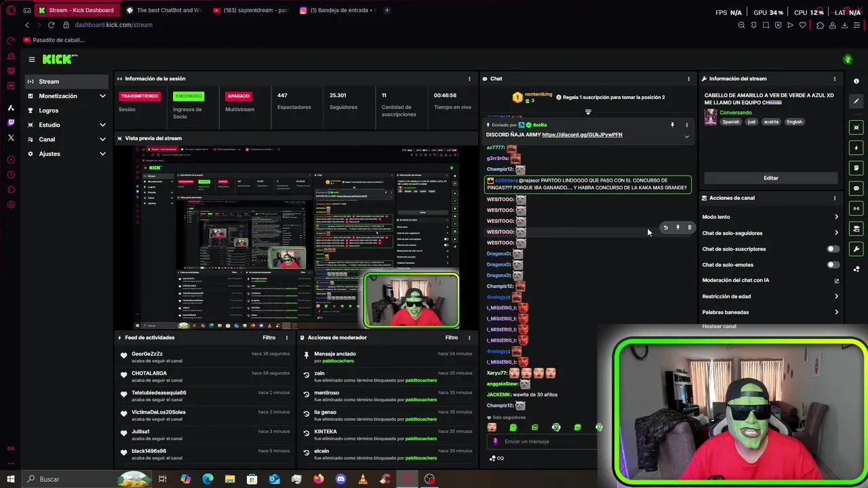Click the dashboard.kick.com address bar
This screenshot has width=868, height=488.
pyautogui.click(x=113, y=25)
